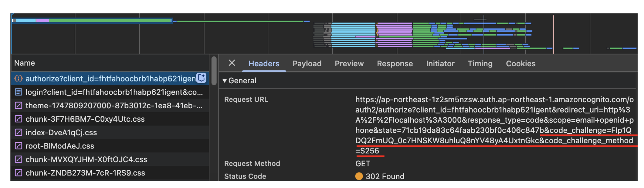Select the chunk-MVXQYJHM-X0ftOJC4.css request
The image size is (644, 188).
pos(86,159)
